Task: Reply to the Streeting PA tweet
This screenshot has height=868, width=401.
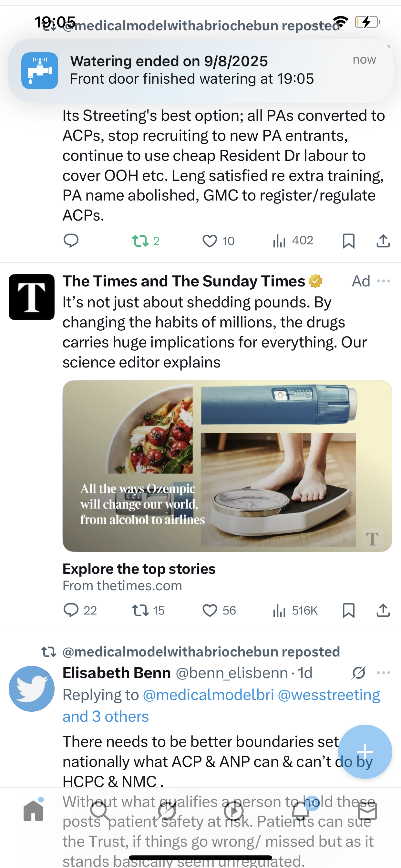Action: [x=71, y=241]
